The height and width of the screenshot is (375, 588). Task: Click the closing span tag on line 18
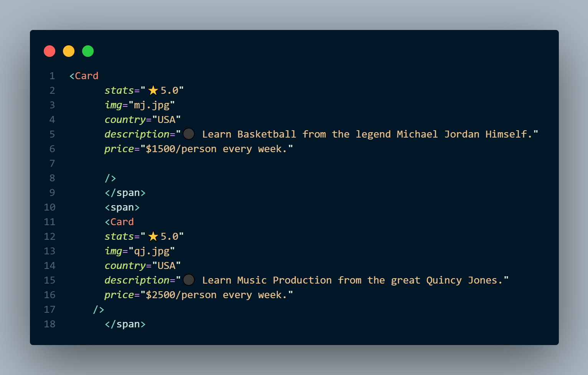tap(125, 324)
